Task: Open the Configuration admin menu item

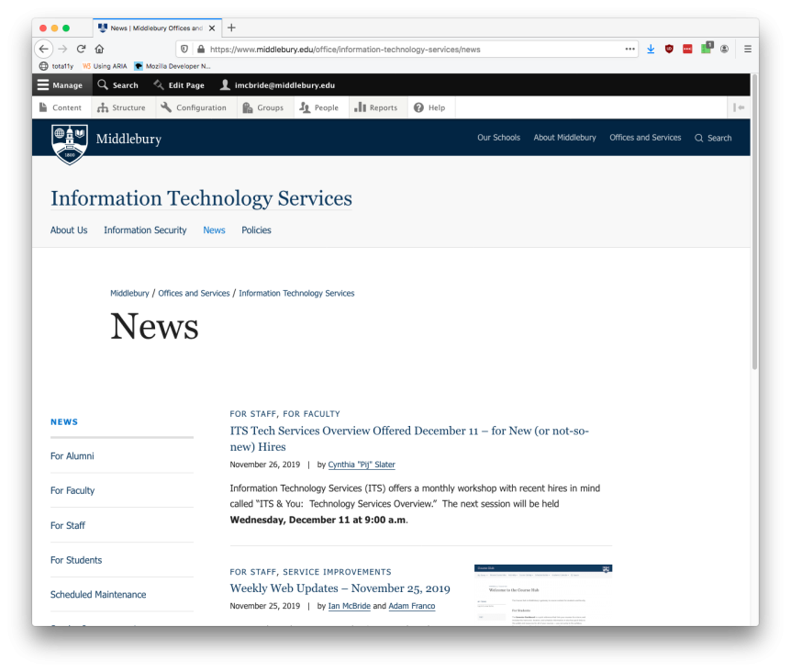Action: [x=194, y=107]
